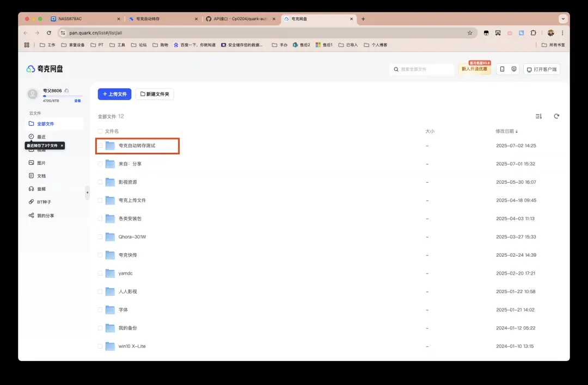Screen dimensions: 588x385
Task: Open the Chrome three-dot menu
Action: (562, 33)
